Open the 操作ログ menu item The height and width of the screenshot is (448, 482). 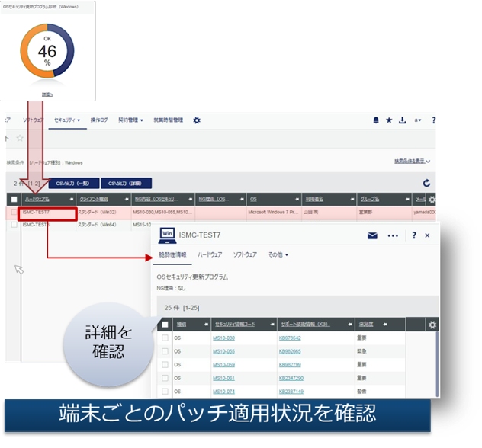tap(100, 120)
